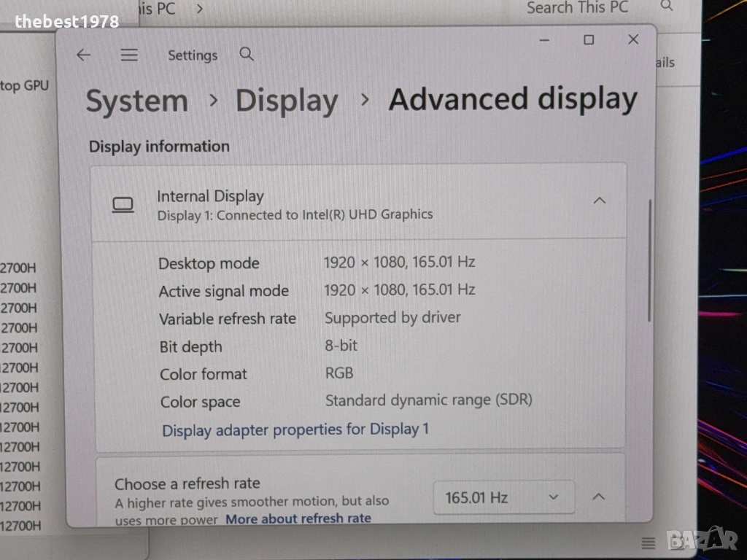
Task: Click the Settings search magnifier icon
Action: tap(247, 55)
